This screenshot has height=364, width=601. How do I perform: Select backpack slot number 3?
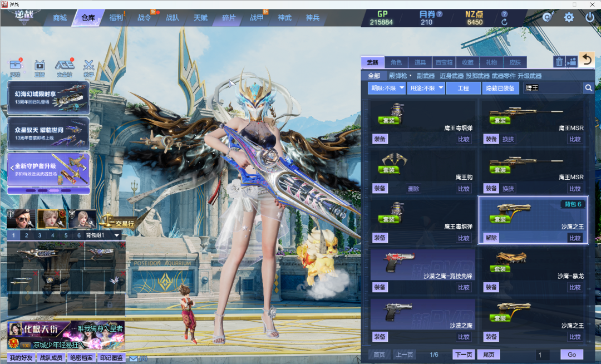pos(40,235)
